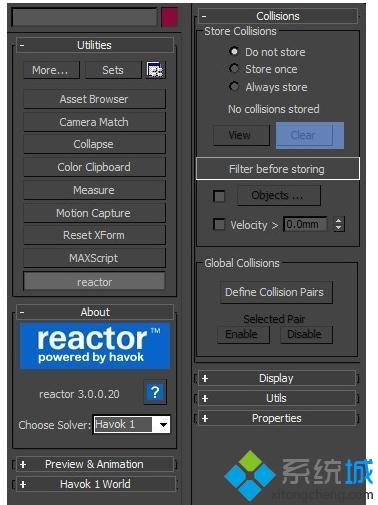Select the Store once radio option

pyautogui.click(x=234, y=69)
